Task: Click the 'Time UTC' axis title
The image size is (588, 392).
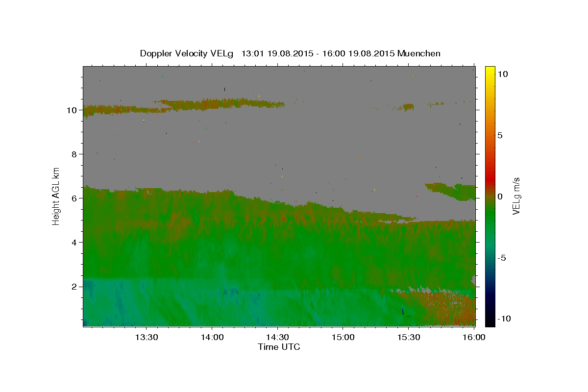Action: point(279,347)
